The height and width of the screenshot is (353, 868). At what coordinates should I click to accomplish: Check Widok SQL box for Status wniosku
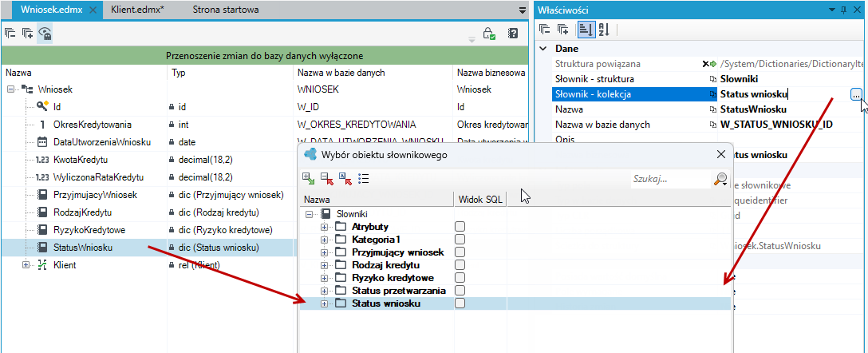tap(460, 303)
